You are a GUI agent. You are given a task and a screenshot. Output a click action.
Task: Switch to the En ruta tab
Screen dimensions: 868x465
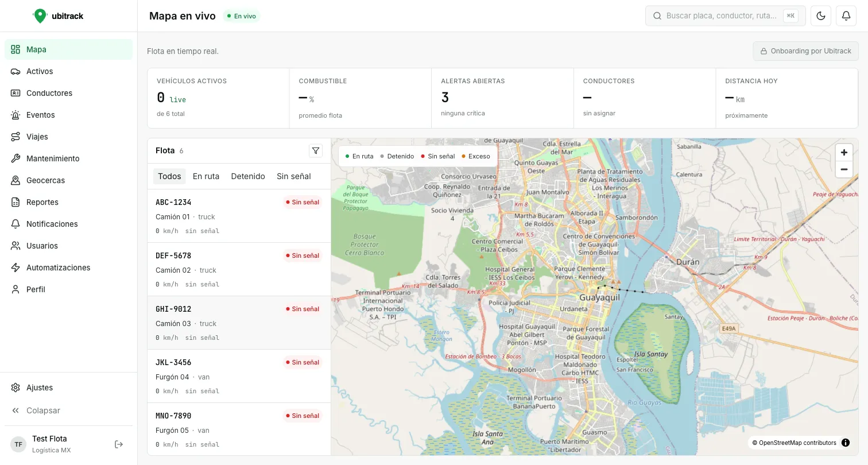tap(206, 176)
